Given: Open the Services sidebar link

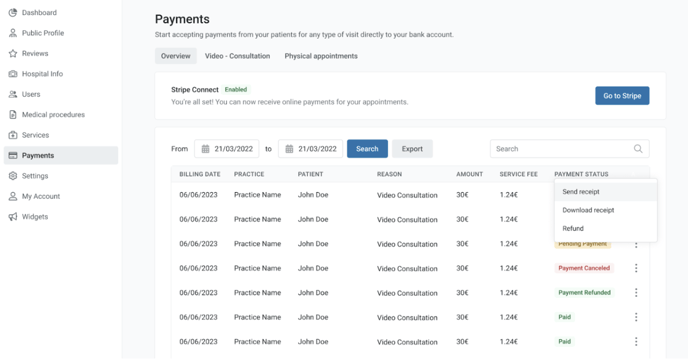Looking at the screenshot, I should point(36,135).
